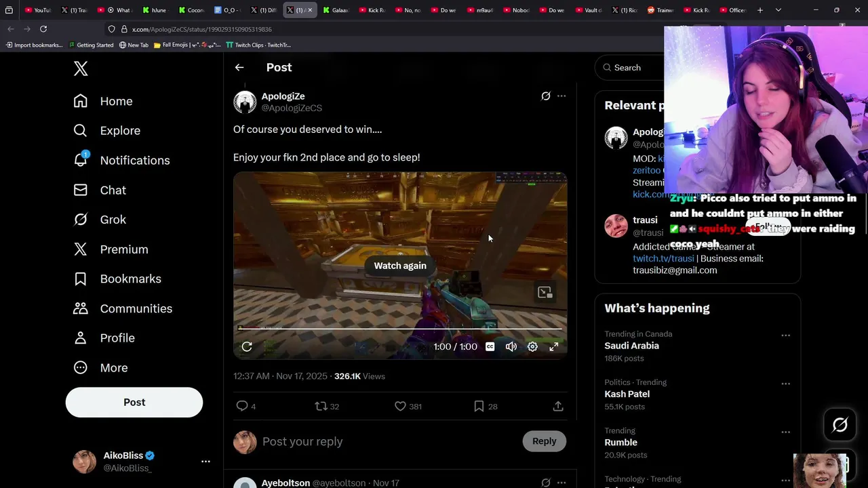Open trausi profile in Relevant people
The height and width of the screenshot is (488, 868).
pyautogui.click(x=645, y=220)
